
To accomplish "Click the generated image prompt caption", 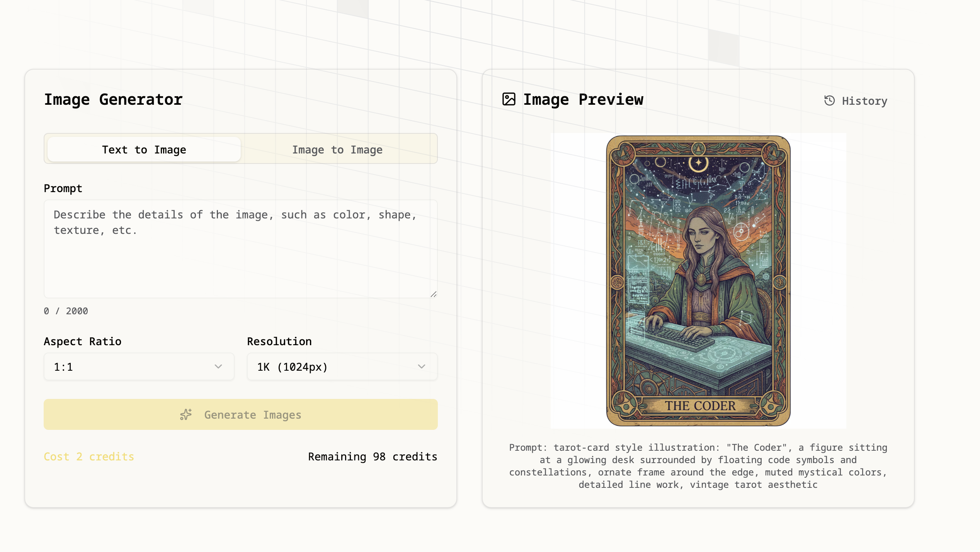I will click(x=698, y=466).
